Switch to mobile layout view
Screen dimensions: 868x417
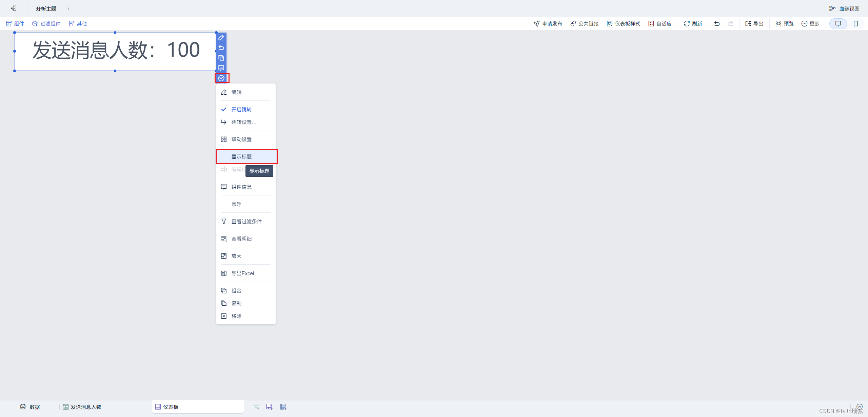coord(856,23)
